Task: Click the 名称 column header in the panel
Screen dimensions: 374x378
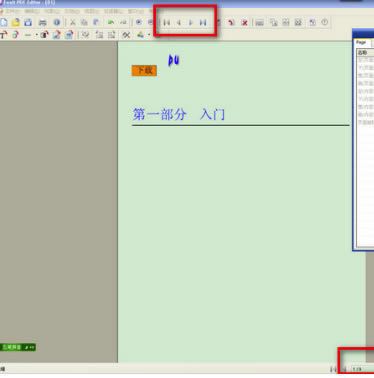Action: point(365,53)
